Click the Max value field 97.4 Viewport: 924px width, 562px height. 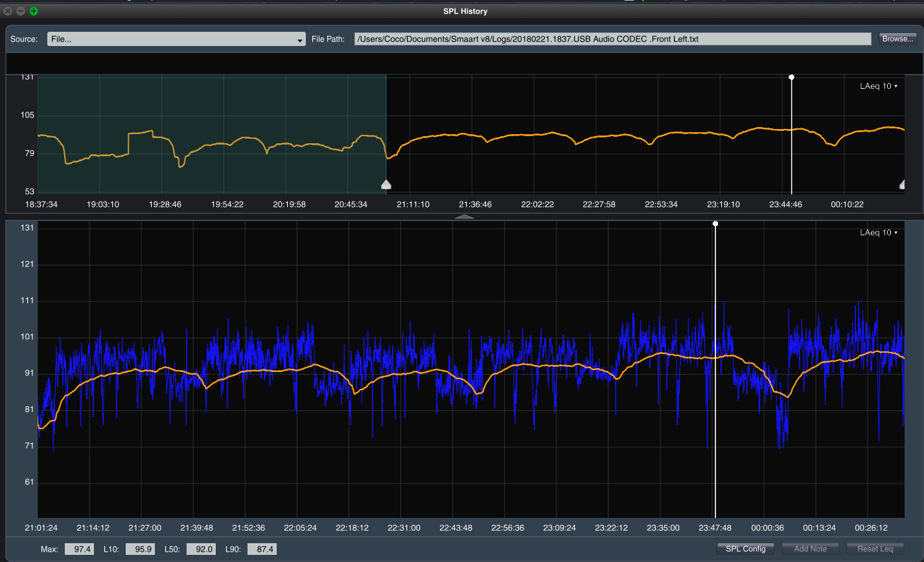point(80,549)
